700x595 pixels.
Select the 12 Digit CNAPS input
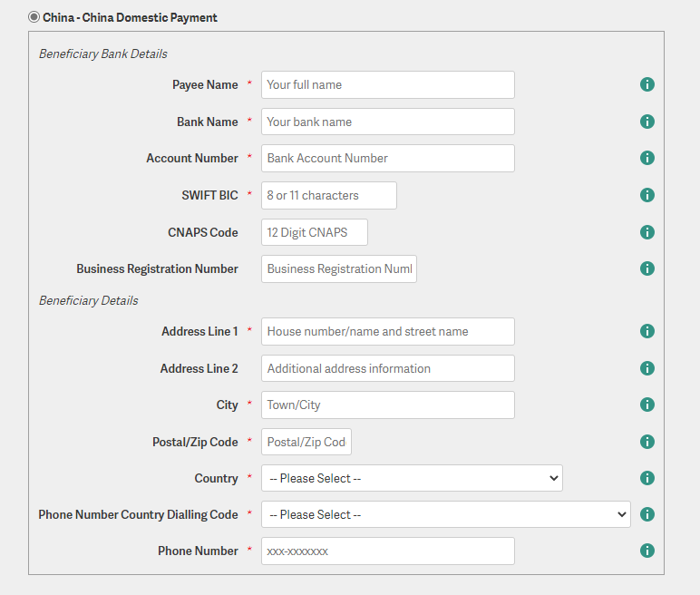315,232
